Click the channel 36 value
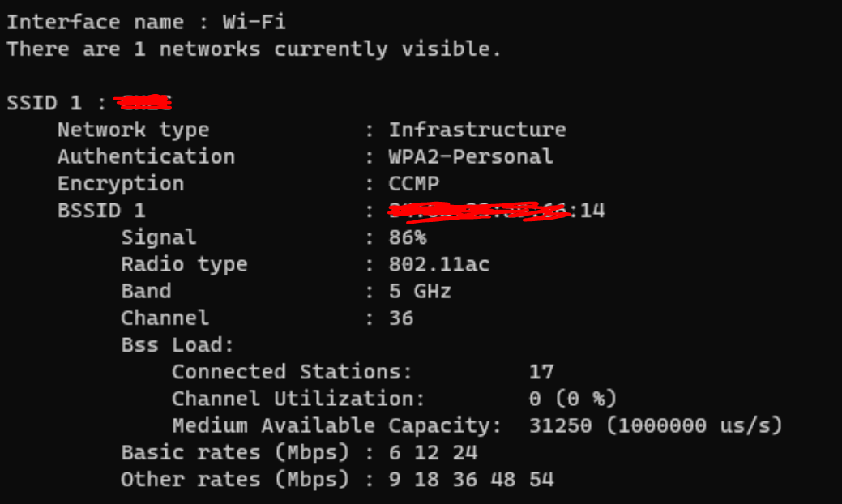This screenshot has width=842, height=504. point(401,318)
